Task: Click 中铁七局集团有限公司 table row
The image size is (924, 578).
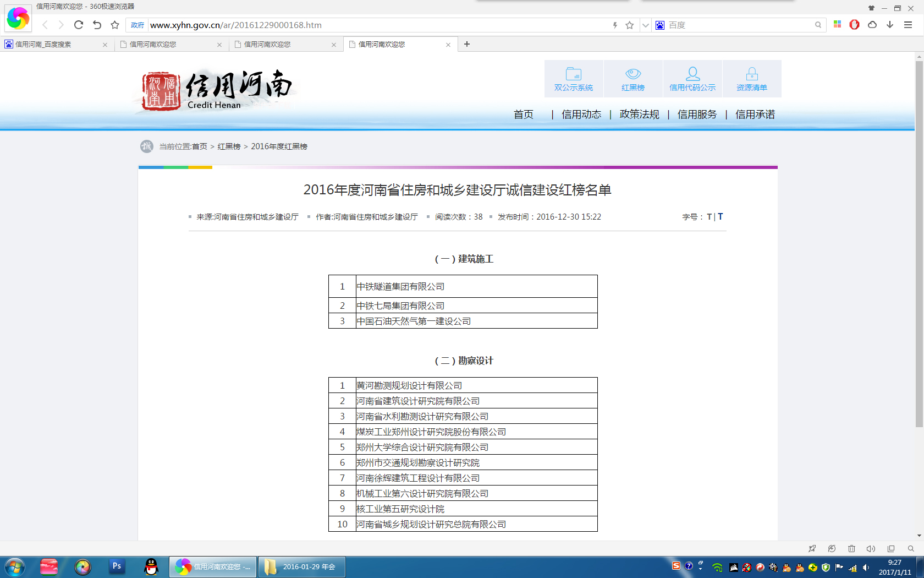Action: (x=463, y=306)
